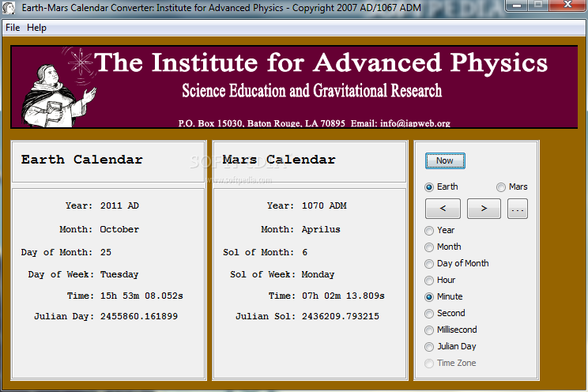The width and height of the screenshot is (588, 392).
Task: Click the Earth Day of Month value 25
Action: [106, 252]
